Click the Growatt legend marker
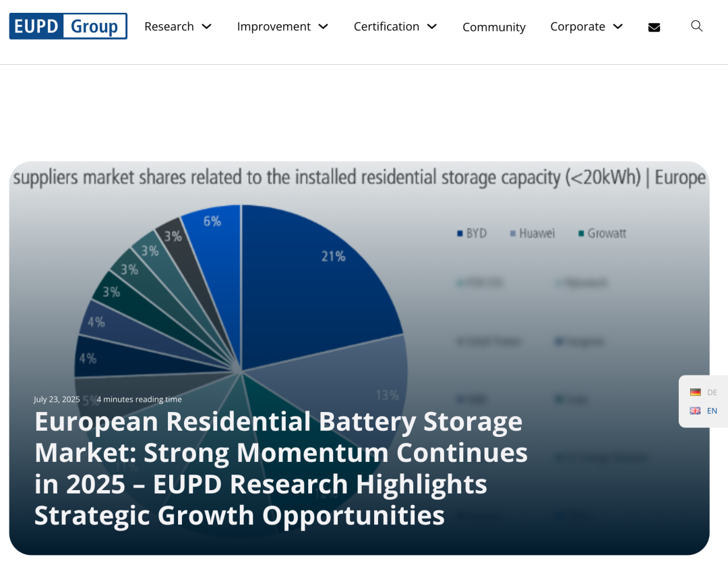Image resolution: width=728 pixels, height=567 pixels. click(x=581, y=234)
